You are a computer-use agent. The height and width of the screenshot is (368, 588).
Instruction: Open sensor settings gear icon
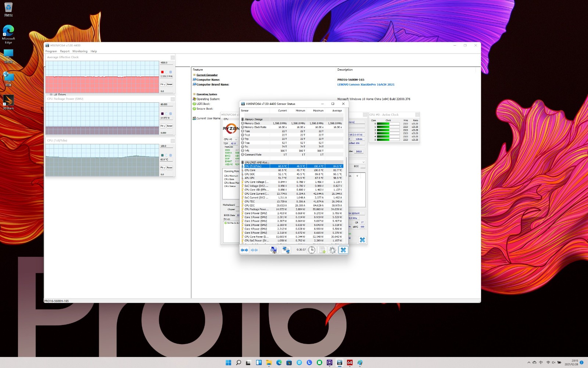[x=333, y=250]
